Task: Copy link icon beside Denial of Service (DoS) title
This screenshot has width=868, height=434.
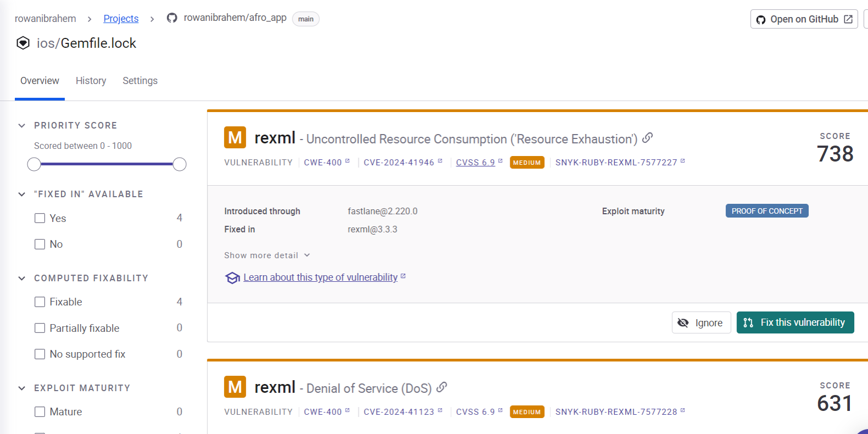Action: (442, 387)
